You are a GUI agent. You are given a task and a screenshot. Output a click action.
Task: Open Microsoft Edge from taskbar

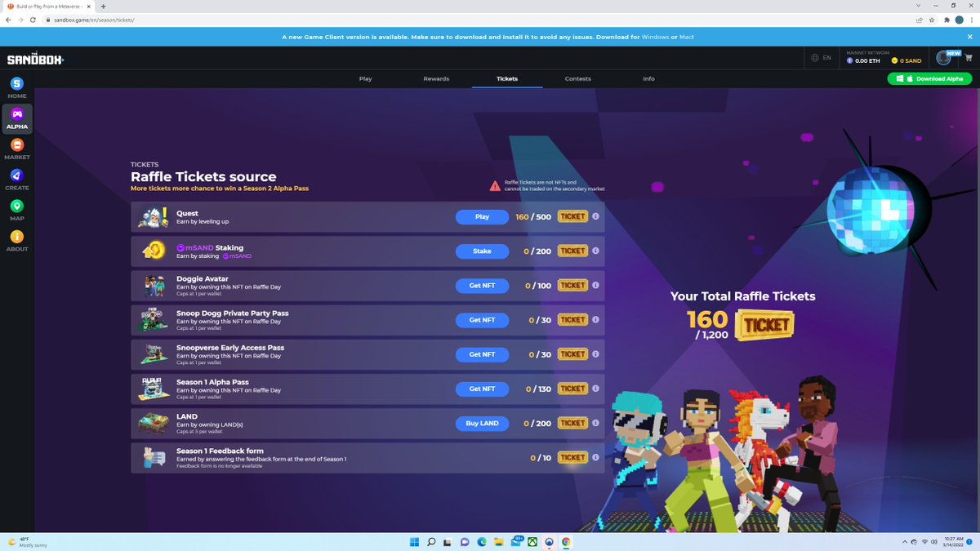(x=482, y=541)
